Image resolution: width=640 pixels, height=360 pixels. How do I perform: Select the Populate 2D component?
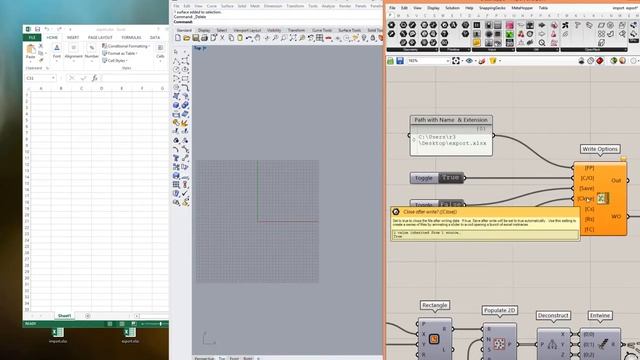tap(499, 344)
